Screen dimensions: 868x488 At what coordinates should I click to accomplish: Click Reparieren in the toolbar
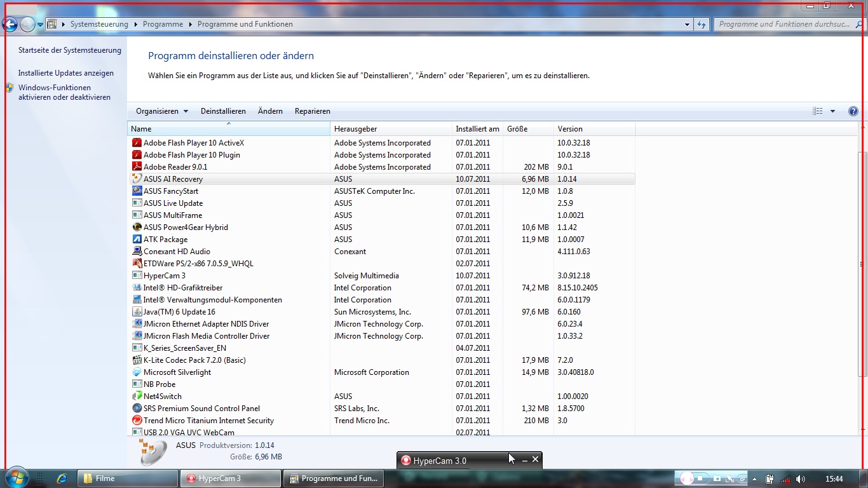[313, 111]
